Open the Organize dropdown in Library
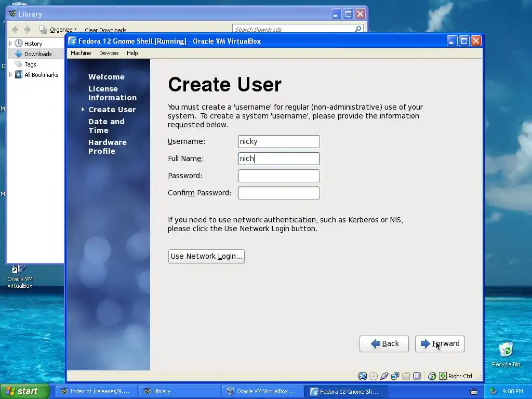Viewport: 532px width, 399px height. click(63, 30)
